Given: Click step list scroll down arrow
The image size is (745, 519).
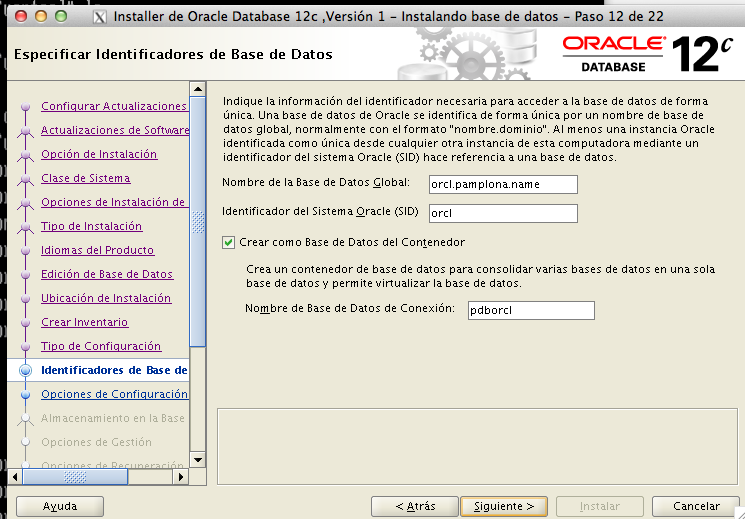Looking at the screenshot, I should pyautogui.click(x=198, y=460).
